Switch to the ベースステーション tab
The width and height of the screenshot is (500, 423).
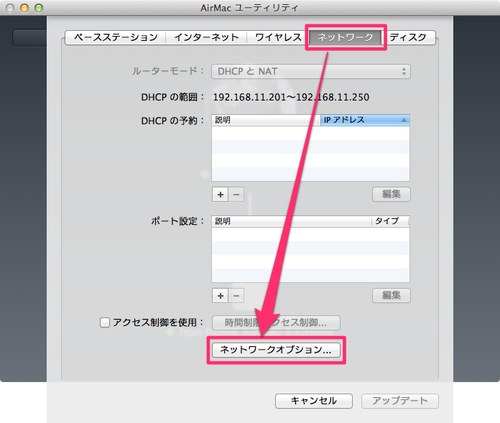point(116,37)
